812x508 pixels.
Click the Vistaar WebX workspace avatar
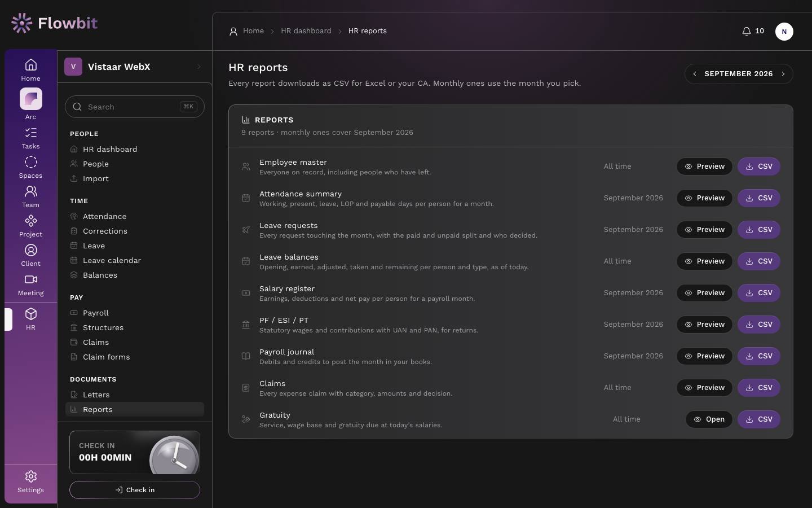[x=73, y=67]
